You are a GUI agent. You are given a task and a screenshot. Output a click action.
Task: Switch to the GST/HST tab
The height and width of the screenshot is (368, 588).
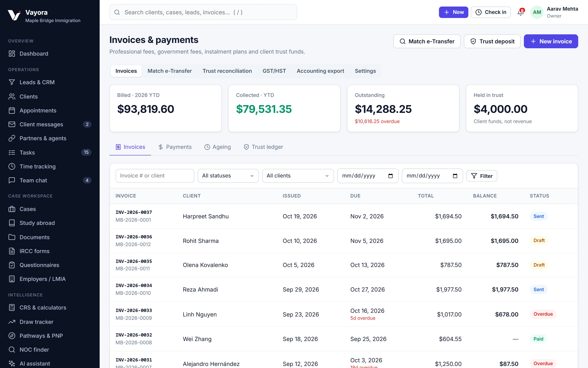[x=274, y=71]
